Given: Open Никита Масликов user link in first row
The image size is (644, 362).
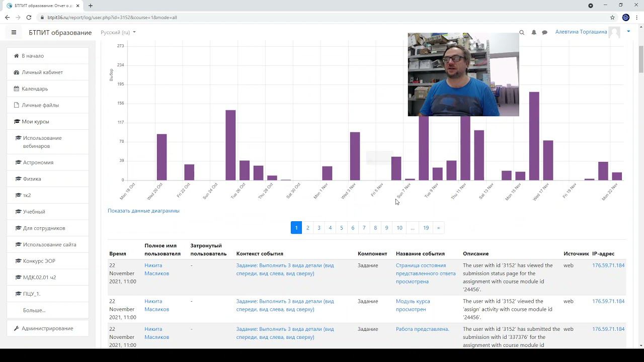Looking at the screenshot, I should coord(156,269).
